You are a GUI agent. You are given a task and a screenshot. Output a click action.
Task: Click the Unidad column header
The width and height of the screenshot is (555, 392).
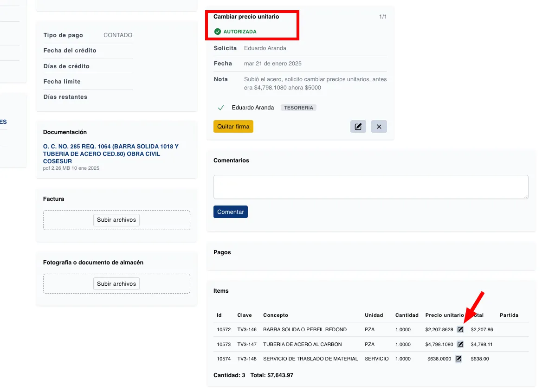point(374,315)
